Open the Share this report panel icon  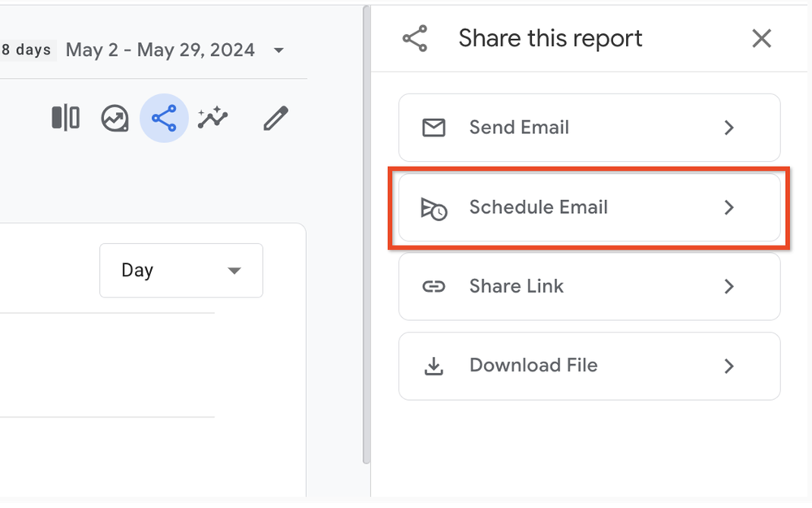tap(164, 118)
